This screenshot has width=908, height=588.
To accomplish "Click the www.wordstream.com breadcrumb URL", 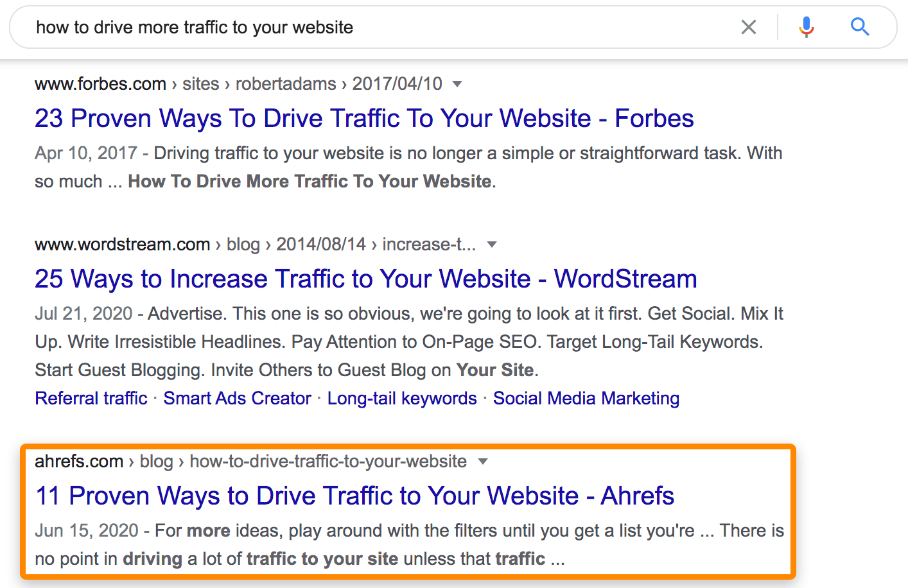I will 122,244.
